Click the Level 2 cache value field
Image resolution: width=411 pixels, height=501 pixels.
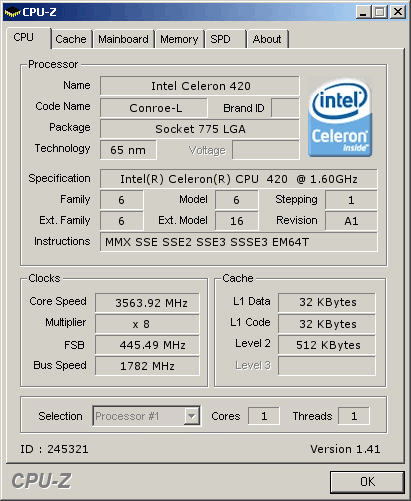327,345
